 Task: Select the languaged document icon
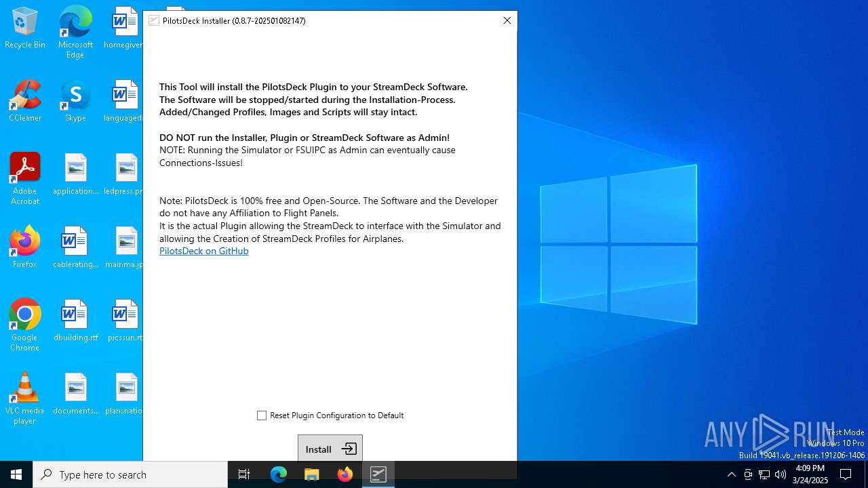pos(123,102)
